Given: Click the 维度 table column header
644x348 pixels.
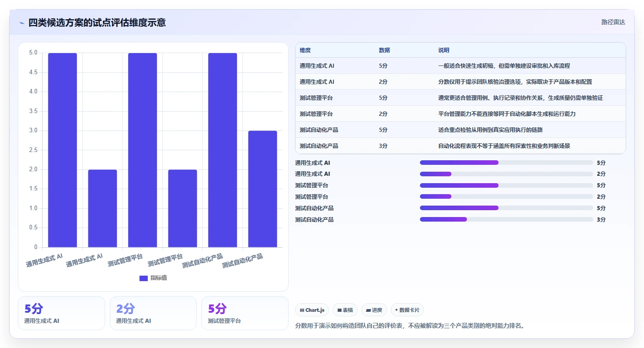Looking at the screenshot, I should point(305,50).
